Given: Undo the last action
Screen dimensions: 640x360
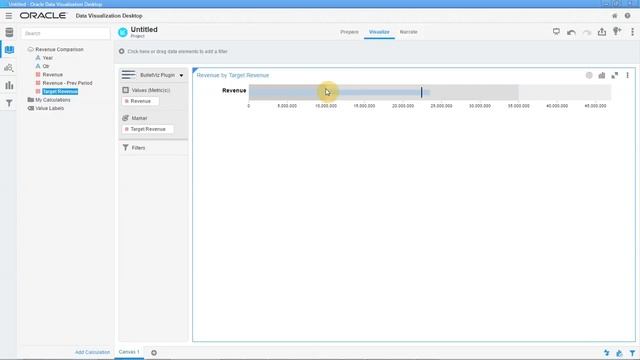Looking at the screenshot, I should (571, 32).
